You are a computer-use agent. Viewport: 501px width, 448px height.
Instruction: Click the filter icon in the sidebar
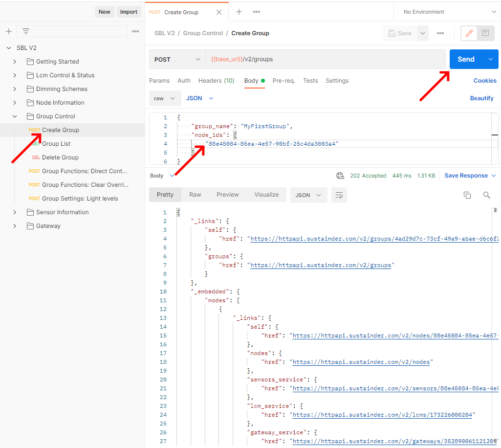26,31
